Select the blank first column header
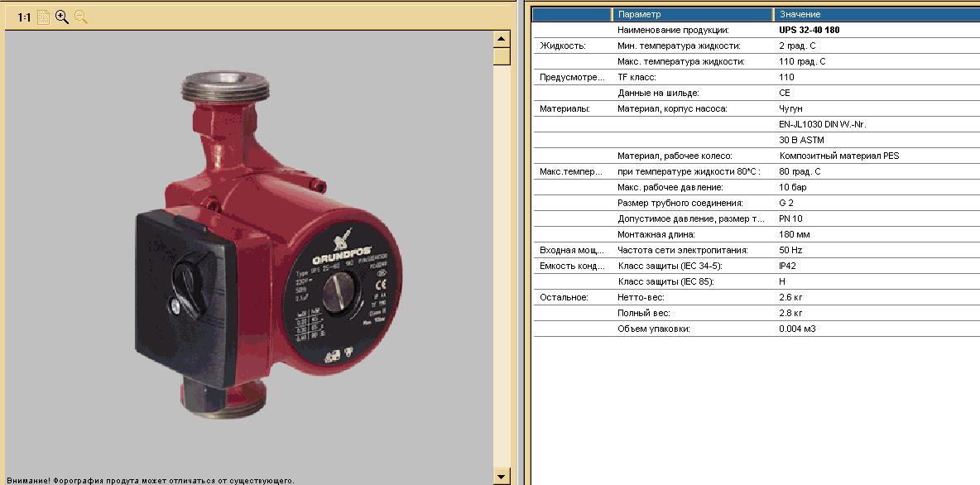 click(x=571, y=14)
